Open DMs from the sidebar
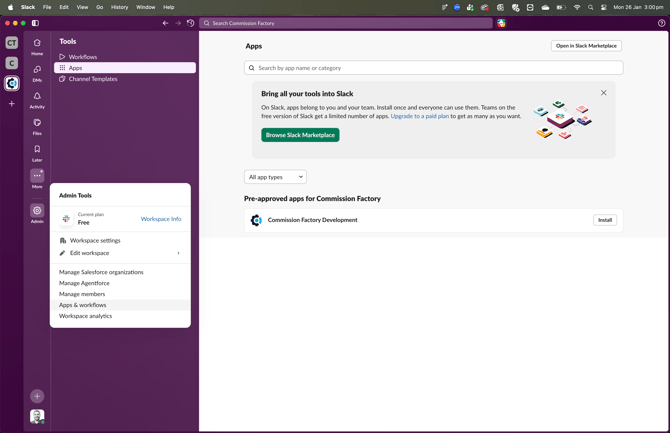The image size is (670, 433). (x=37, y=71)
